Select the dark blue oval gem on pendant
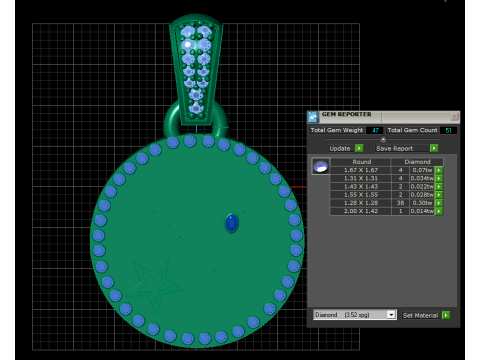480x360 pixels. [x=232, y=223]
